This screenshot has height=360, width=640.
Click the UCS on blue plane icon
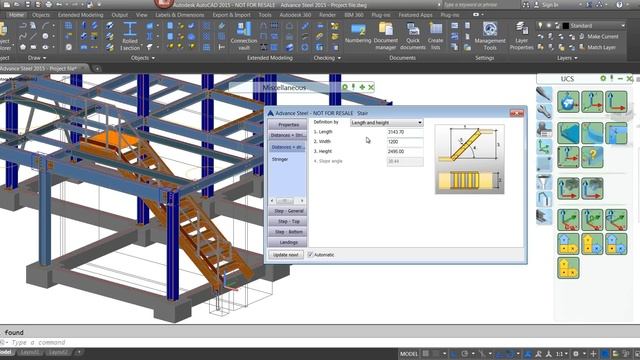click(568, 133)
